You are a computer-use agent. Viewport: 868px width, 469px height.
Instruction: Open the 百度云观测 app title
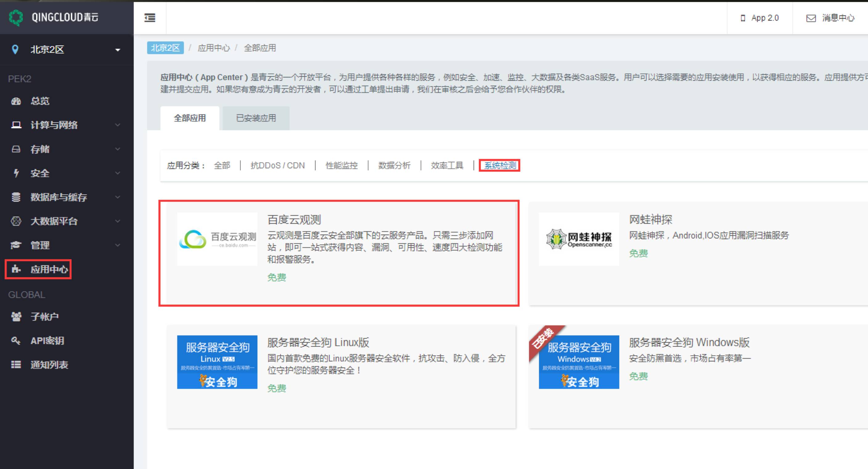pyautogui.click(x=294, y=220)
